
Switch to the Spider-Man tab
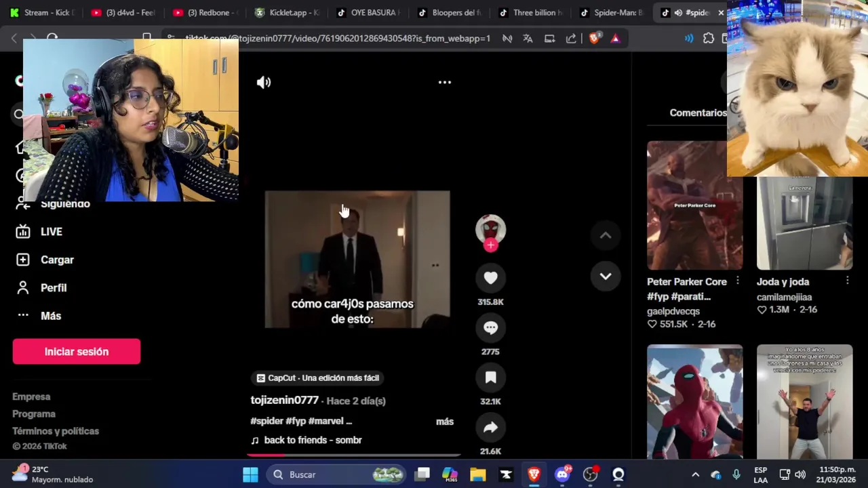612,12
